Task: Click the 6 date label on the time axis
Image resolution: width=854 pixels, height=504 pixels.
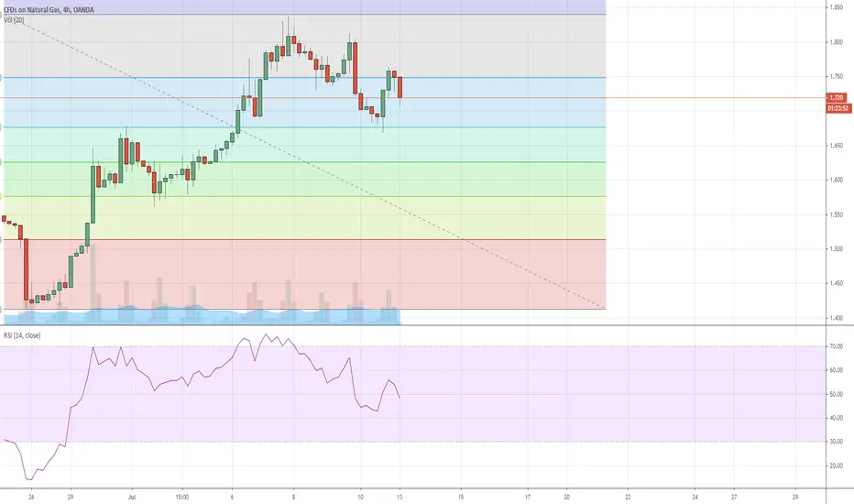Action: tap(232, 497)
